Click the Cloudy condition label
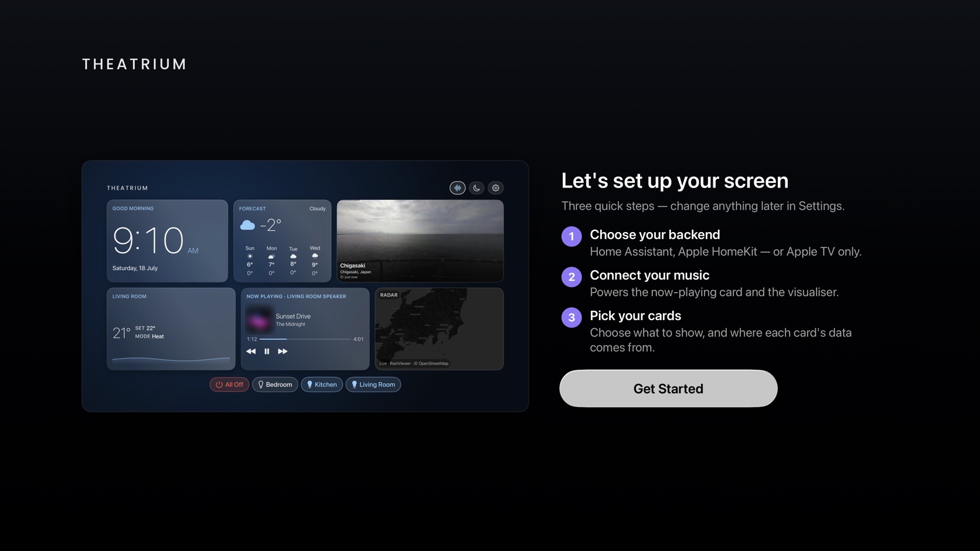 pyautogui.click(x=318, y=209)
